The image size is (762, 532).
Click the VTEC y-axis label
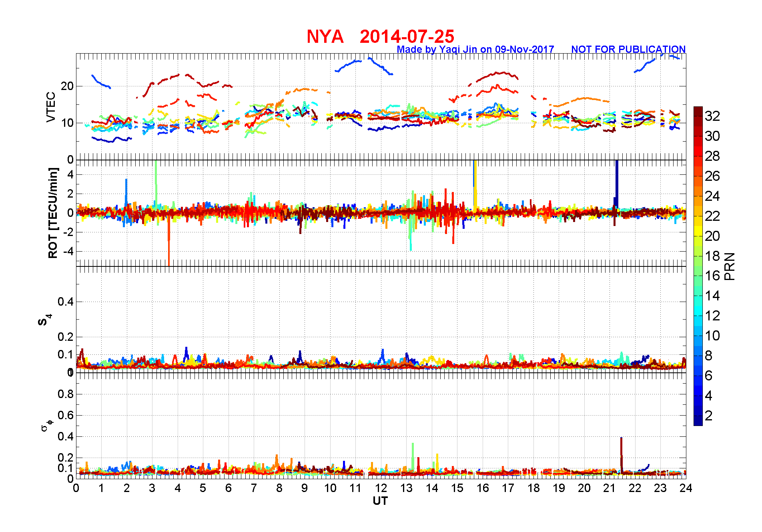[51, 107]
